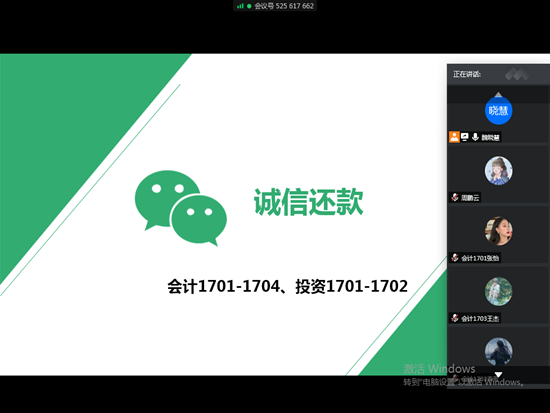Click the WeChat bubble logo on the slide

181,208
